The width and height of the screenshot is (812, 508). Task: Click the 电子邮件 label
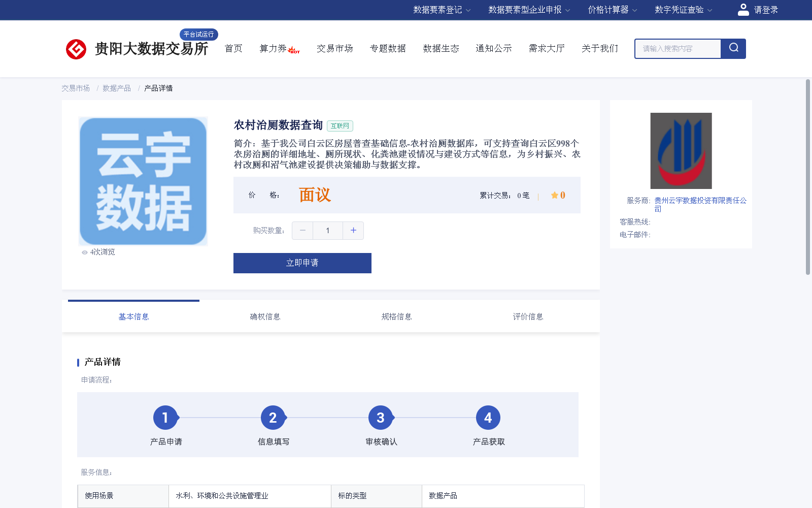(x=635, y=235)
